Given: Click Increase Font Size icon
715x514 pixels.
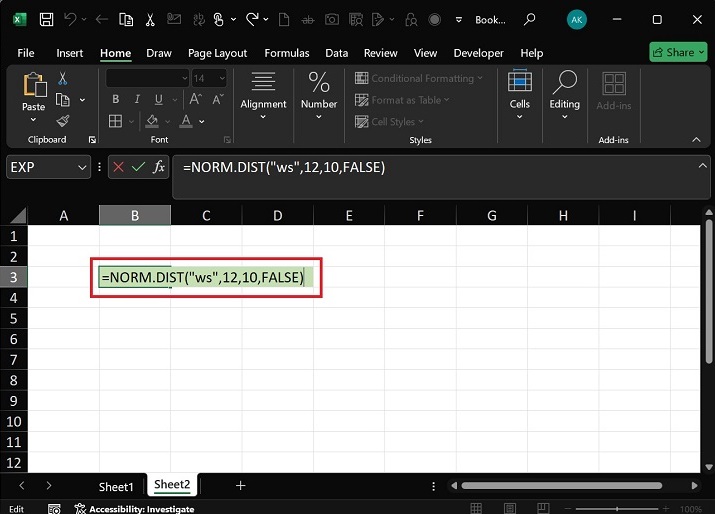Looking at the screenshot, I should [x=196, y=99].
